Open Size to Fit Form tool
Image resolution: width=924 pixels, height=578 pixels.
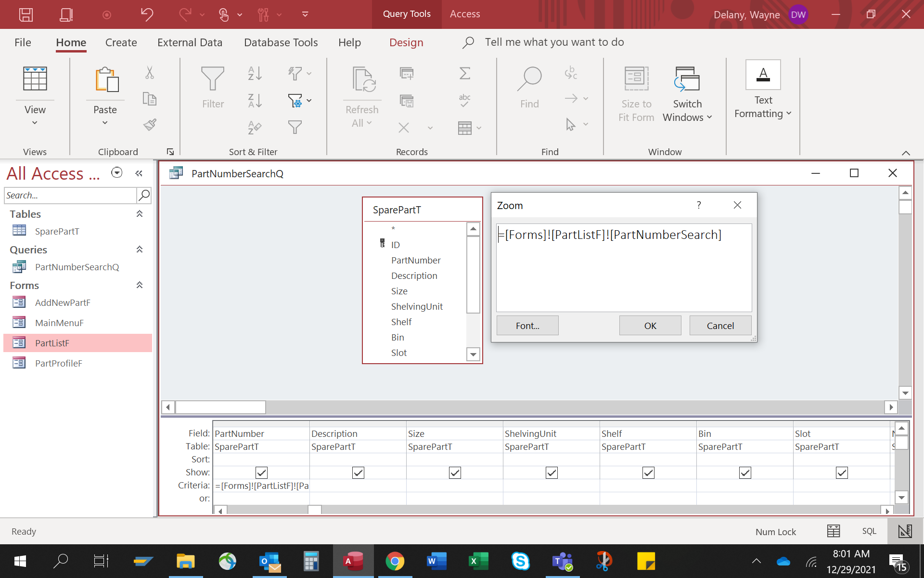[636, 92]
